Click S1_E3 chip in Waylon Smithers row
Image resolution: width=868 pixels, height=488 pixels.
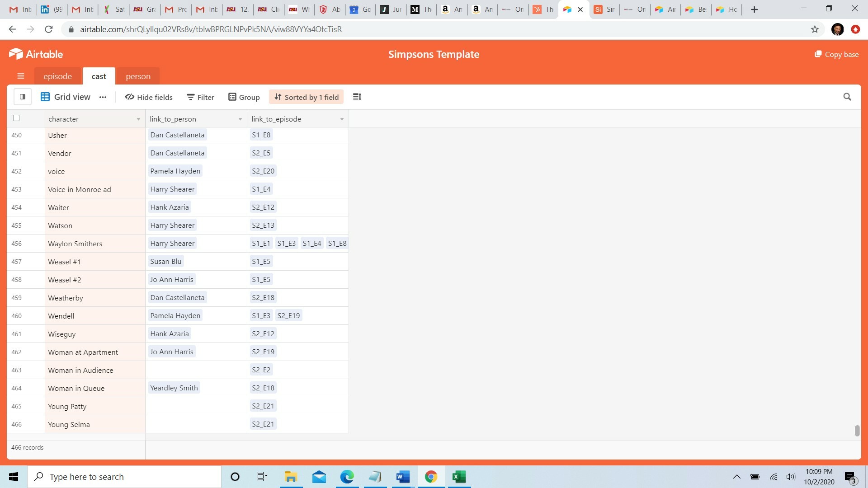(x=286, y=243)
